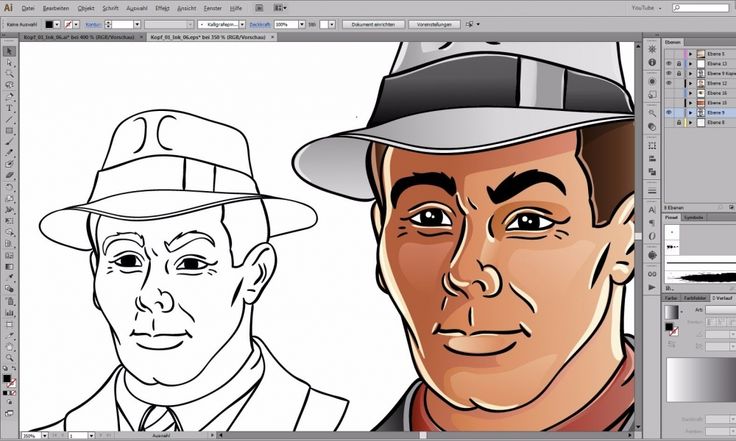Select the Eraser tool
The height and width of the screenshot is (441, 736).
9,175
